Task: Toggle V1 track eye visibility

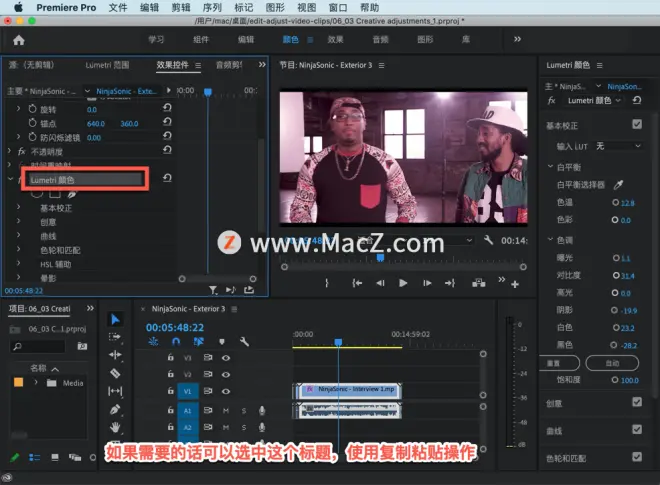Action: [226, 391]
